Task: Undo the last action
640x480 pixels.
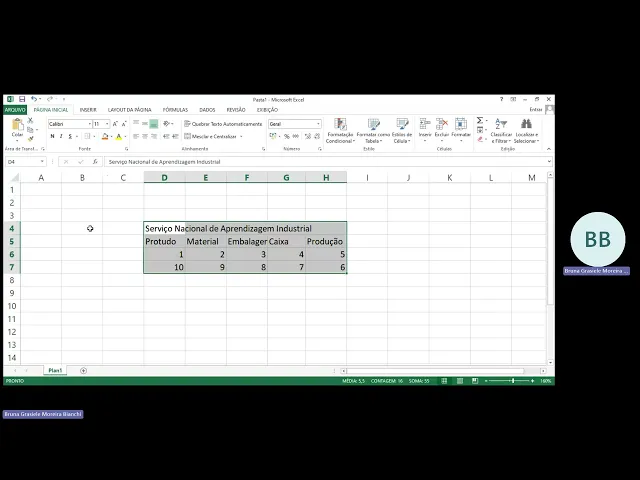Action: point(34,99)
